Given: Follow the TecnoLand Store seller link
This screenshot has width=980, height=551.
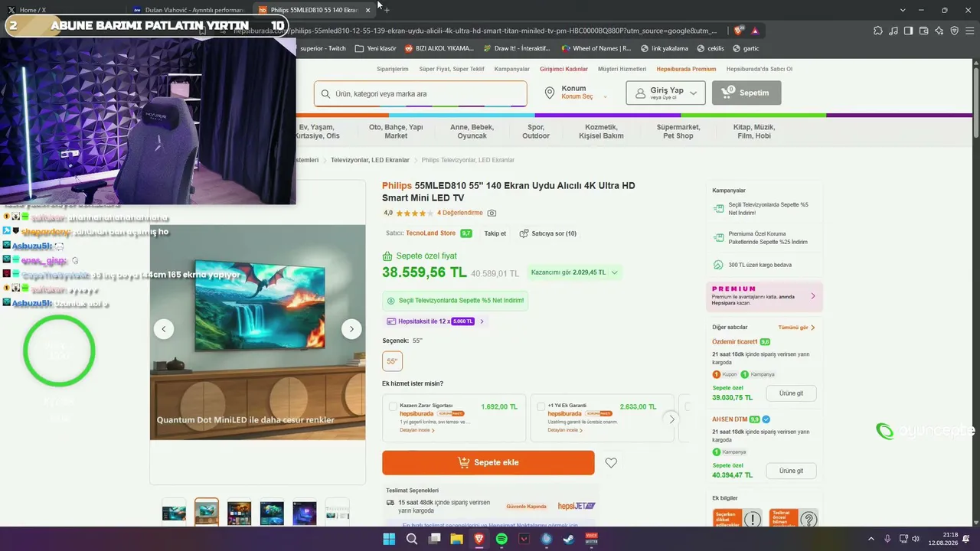Looking at the screenshot, I should [x=430, y=233].
